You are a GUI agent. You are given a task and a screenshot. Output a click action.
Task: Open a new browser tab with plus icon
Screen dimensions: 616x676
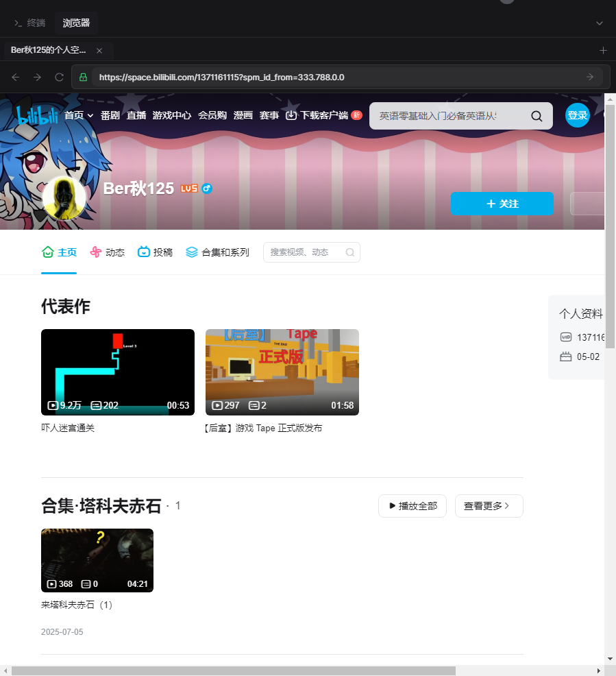coord(603,51)
